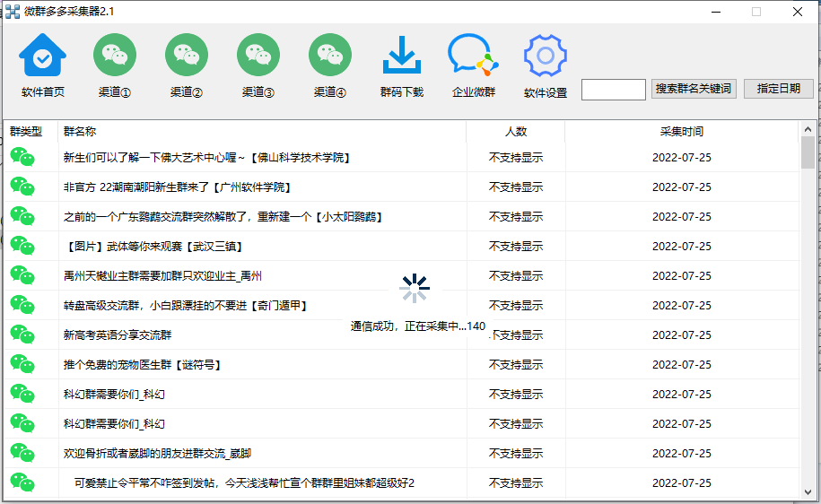Open the 软件设置 gear icon
This screenshot has height=504, width=821.
pos(545,56)
